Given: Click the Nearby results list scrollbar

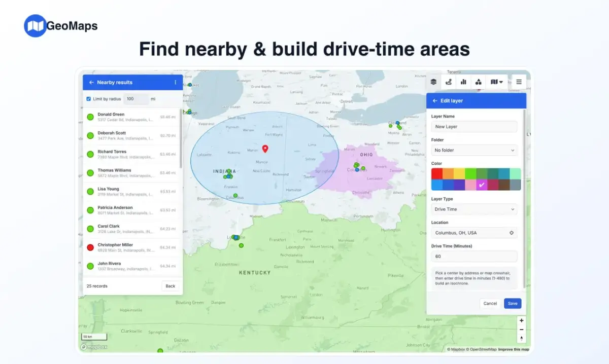Looking at the screenshot, I should click(x=181, y=139).
